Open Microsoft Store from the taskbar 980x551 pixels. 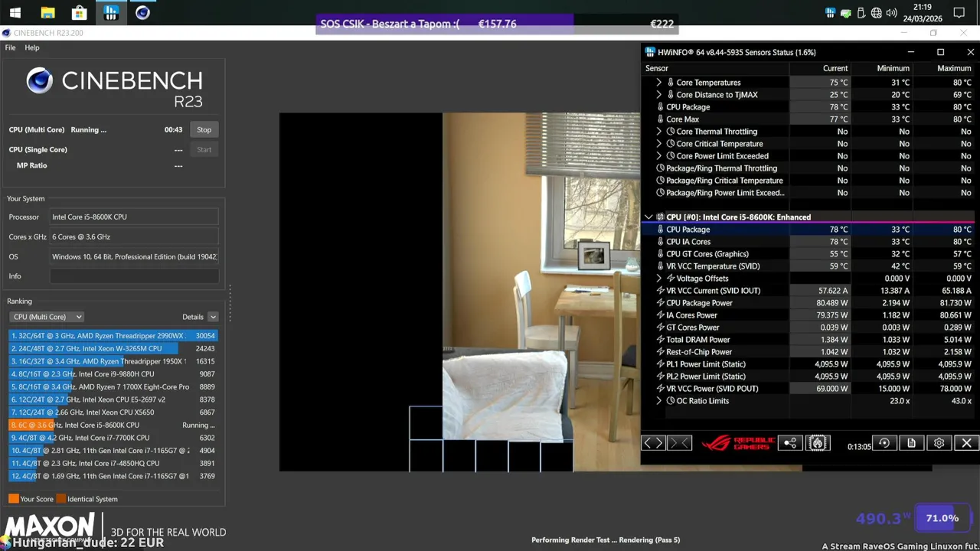click(x=79, y=13)
